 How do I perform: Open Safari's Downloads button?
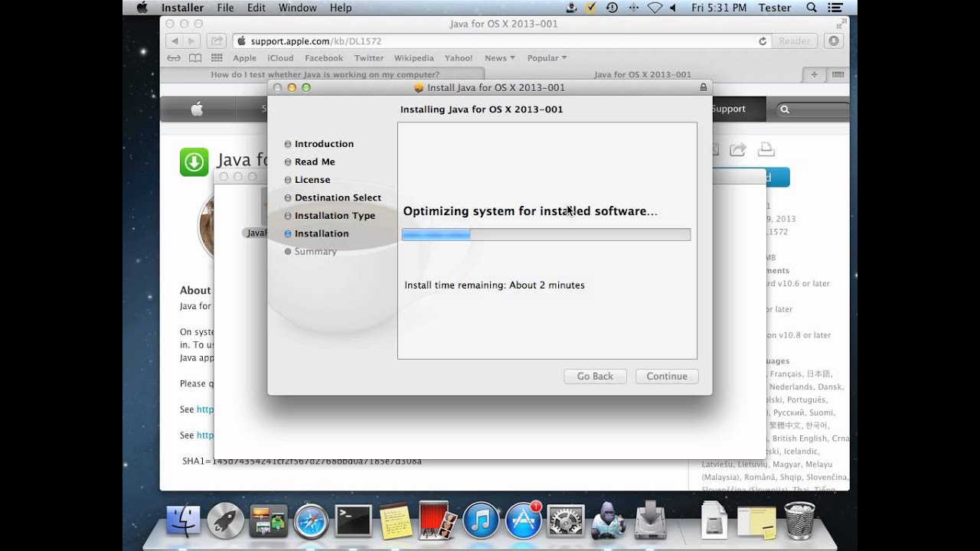[834, 41]
